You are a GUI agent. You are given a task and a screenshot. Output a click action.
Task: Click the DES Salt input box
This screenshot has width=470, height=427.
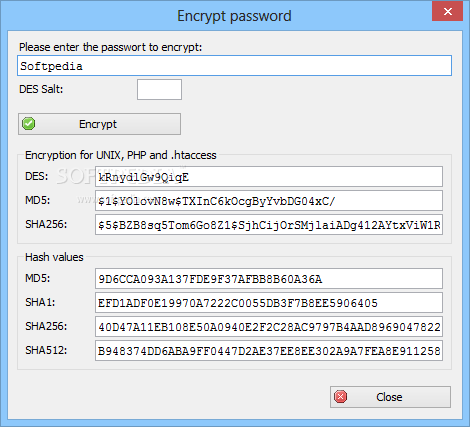pyautogui.click(x=159, y=89)
